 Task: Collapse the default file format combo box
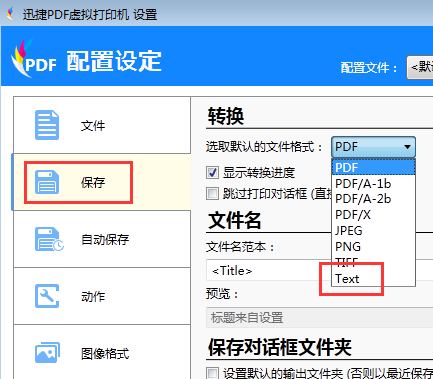(373, 147)
